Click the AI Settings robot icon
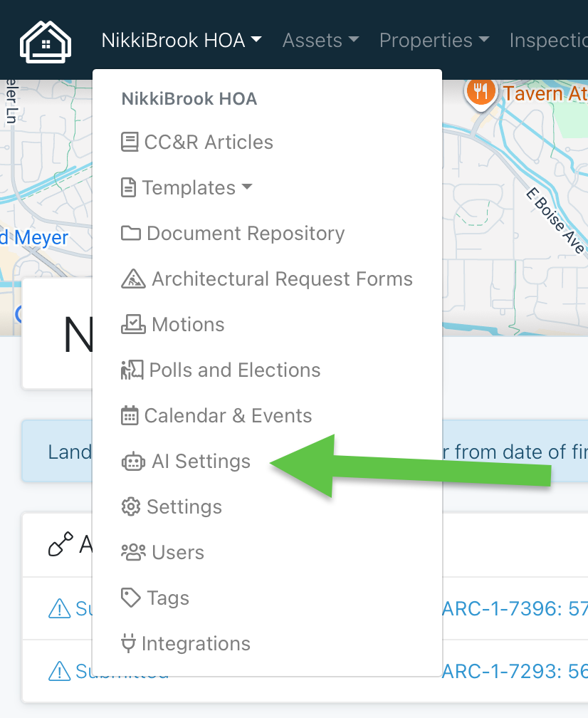Image resolution: width=588 pixels, height=718 pixels. pos(133,462)
